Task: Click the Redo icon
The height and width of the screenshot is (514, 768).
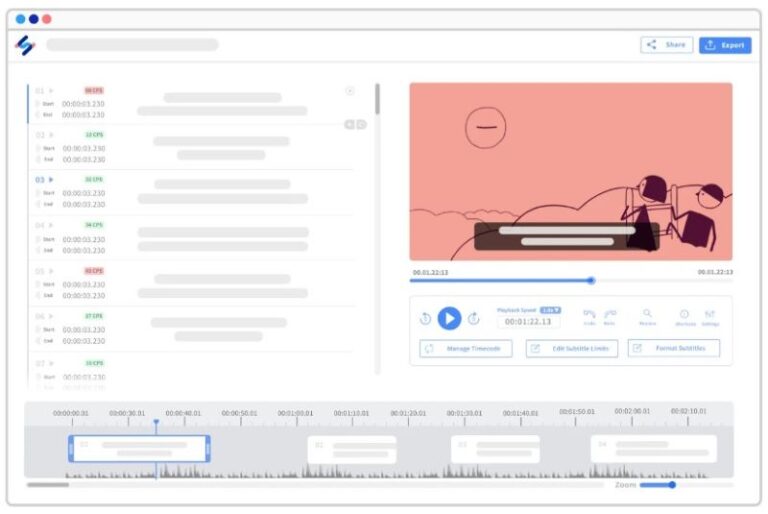Action: [610, 314]
